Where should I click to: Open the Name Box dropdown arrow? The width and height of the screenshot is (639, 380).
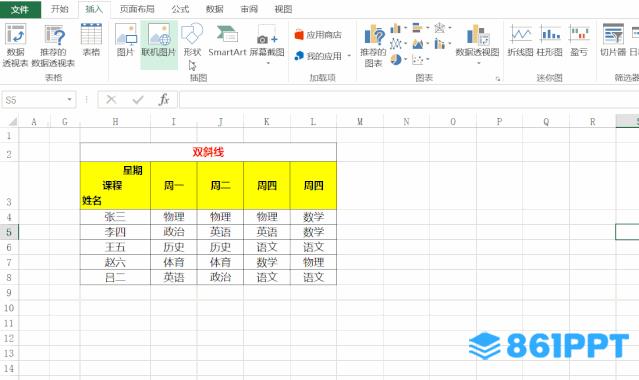click(69, 99)
